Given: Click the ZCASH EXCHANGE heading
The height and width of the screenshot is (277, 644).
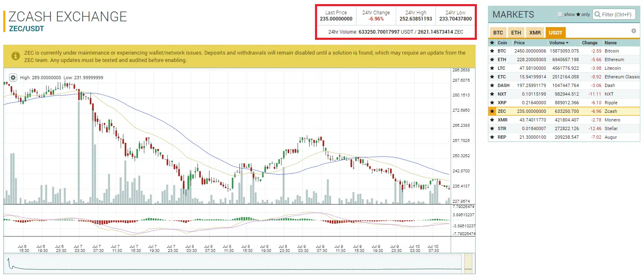Looking at the screenshot, I should 68,16.
